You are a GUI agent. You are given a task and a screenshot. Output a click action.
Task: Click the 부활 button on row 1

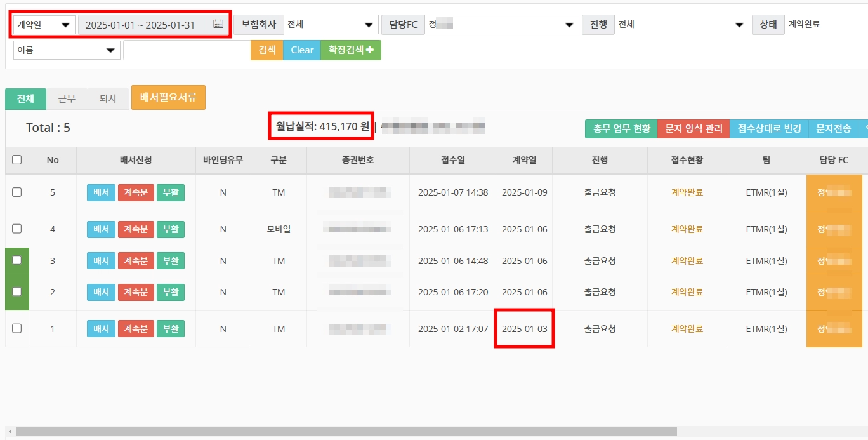pos(170,329)
